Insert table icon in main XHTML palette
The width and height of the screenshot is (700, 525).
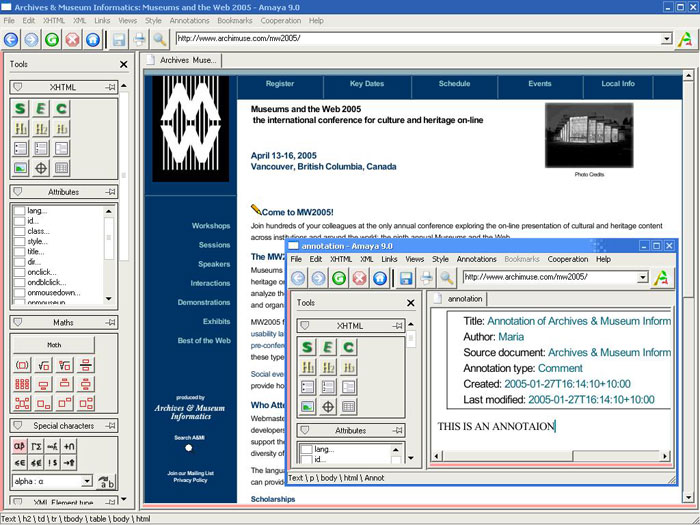[61, 168]
